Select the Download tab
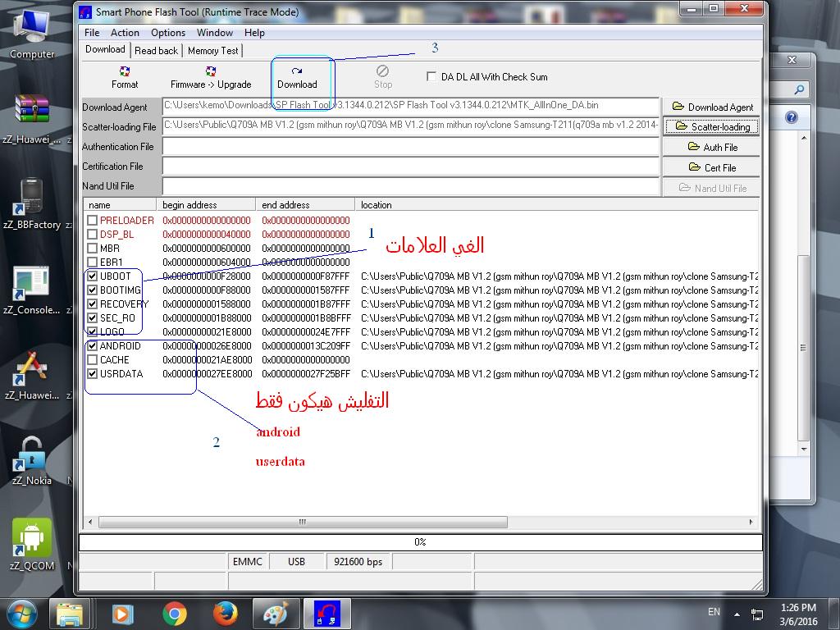The width and height of the screenshot is (840, 630). click(105, 49)
